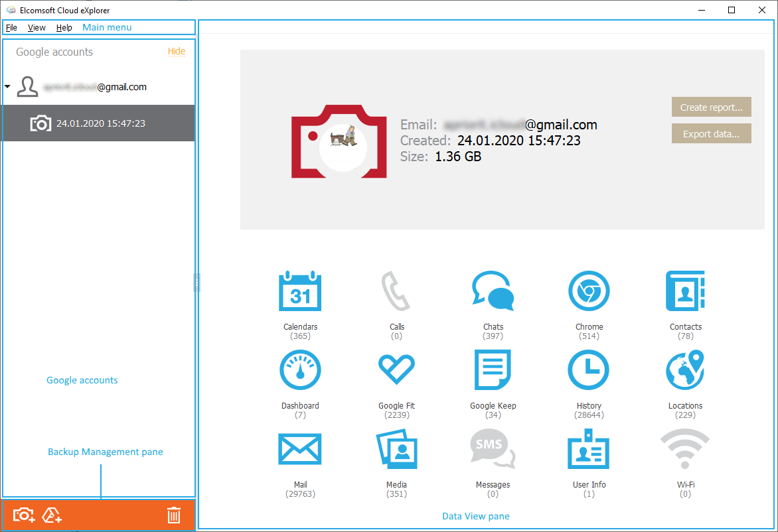Open the Chrome data icon
Image resolution: width=778 pixels, height=532 pixels.
(589, 291)
